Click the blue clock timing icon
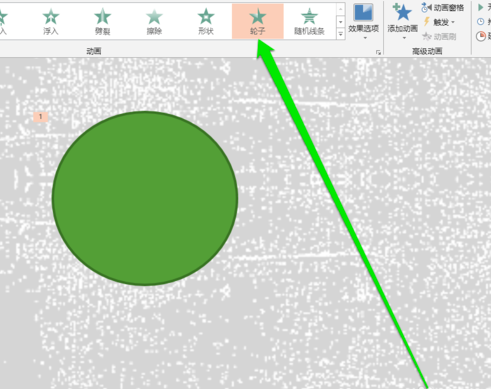This screenshot has height=389, width=491. point(481,22)
